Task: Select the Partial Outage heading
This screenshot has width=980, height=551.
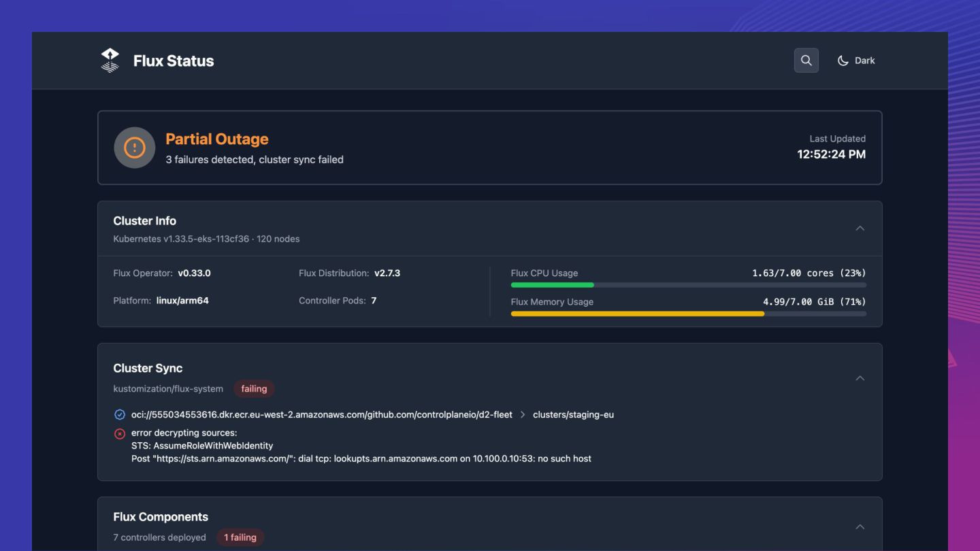Action: 217,139
